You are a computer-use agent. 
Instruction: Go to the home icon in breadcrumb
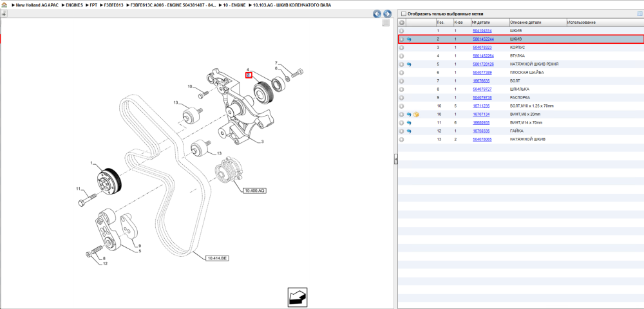4,5
